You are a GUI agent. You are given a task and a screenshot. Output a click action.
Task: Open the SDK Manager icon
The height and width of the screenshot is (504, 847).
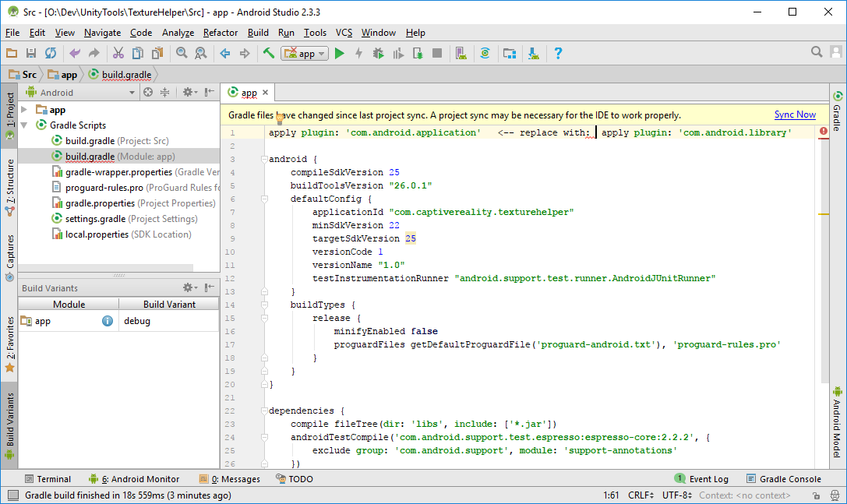[x=534, y=53]
